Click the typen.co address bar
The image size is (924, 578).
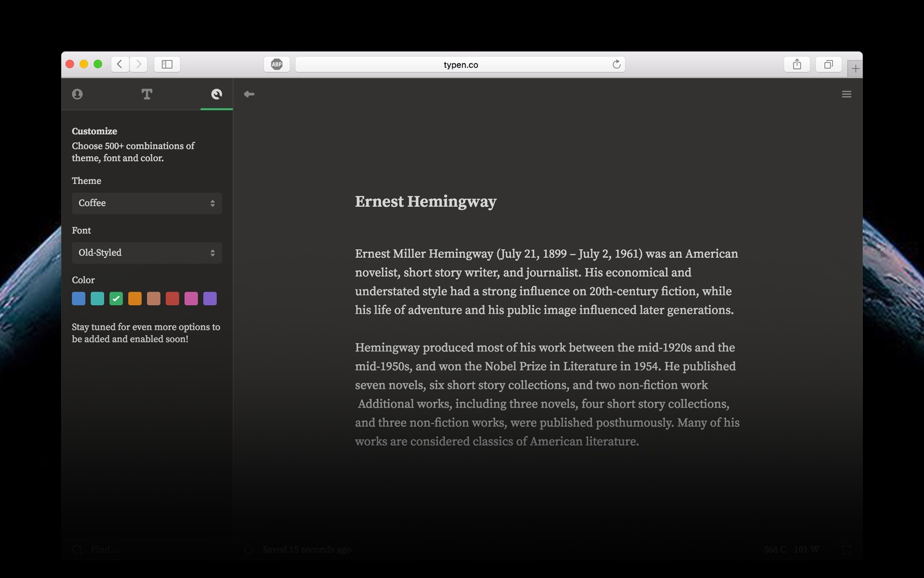460,64
